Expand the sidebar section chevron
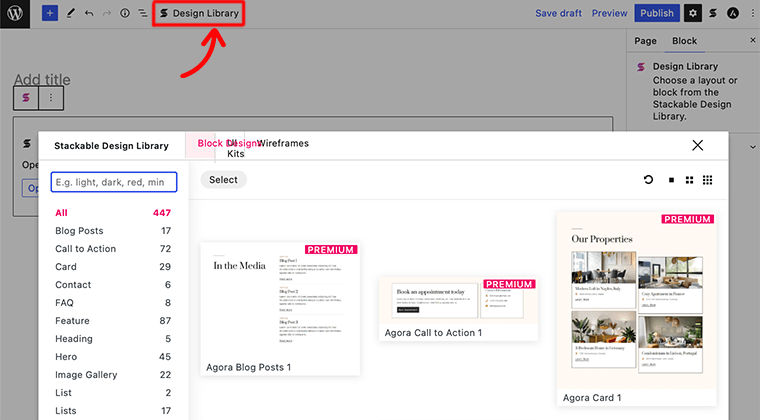The width and height of the screenshot is (760, 420). [x=752, y=147]
